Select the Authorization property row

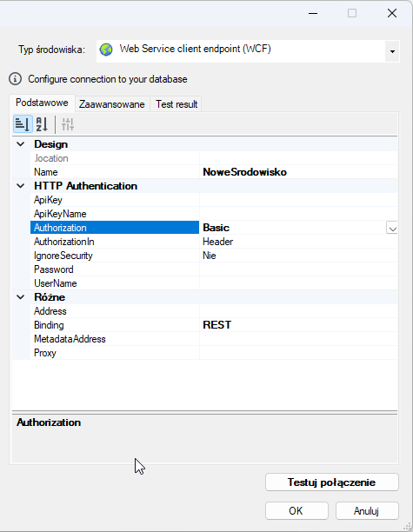[x=214, y=228]
